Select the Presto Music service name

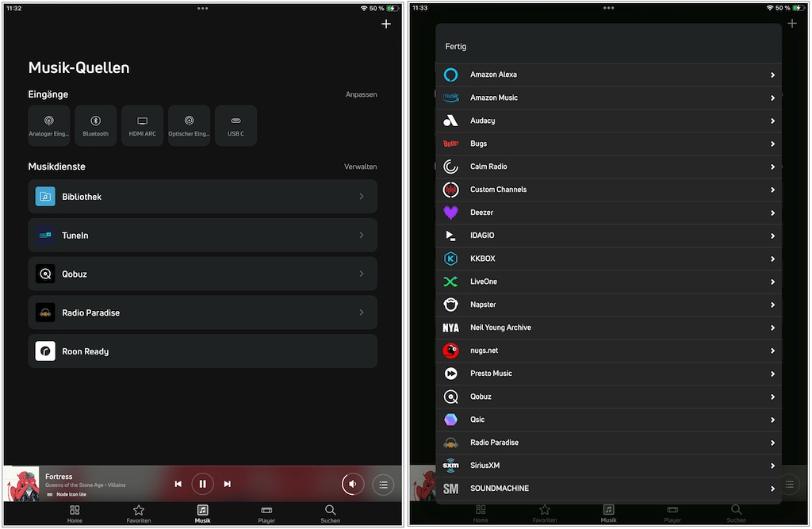pos(491,374)
